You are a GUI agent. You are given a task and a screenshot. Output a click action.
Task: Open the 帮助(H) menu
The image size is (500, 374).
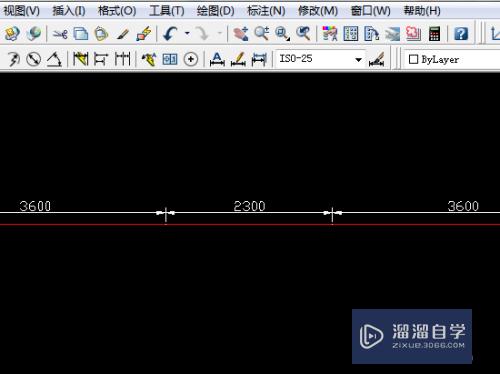(x=422, y=11)
